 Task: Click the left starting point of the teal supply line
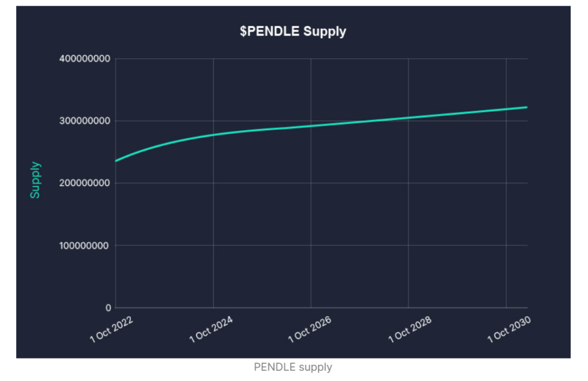(x=116, y=161)
